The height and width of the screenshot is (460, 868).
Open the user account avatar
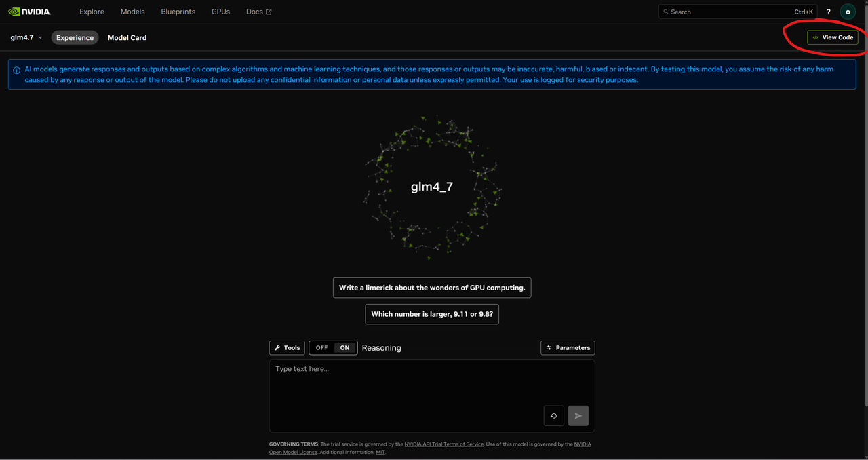(x=848, y=12)
